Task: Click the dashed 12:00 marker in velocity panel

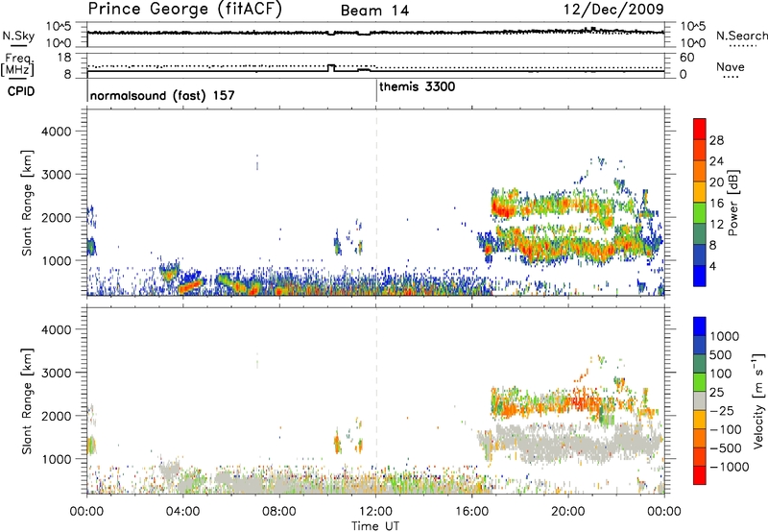Action: click(x=375, y=400)
